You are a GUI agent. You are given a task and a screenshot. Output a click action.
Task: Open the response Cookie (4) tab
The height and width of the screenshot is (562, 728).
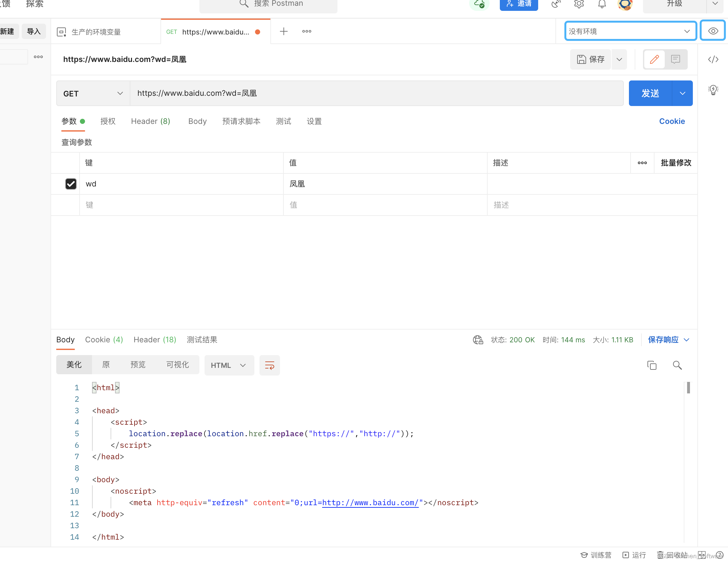coord(104,339)
